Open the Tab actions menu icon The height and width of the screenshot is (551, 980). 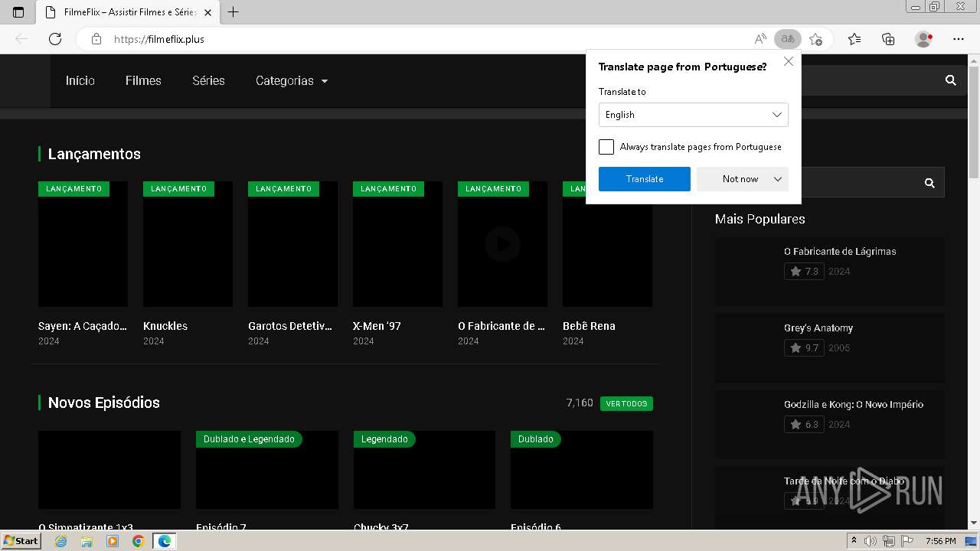18,12
